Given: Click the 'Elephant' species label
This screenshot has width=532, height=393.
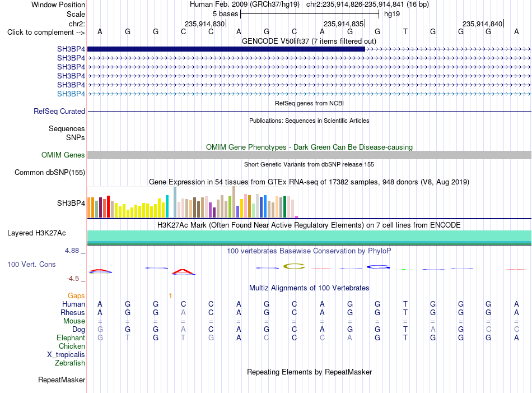Looking at the screenshot, I should click(71, 338).
